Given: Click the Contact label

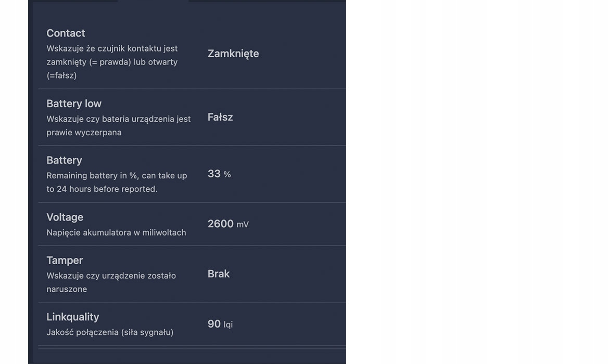Looking at the screenshot, I should (x=66, y=33).
